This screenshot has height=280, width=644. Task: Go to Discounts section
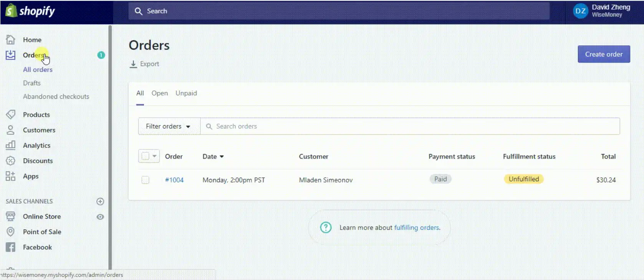coord(38,161)
